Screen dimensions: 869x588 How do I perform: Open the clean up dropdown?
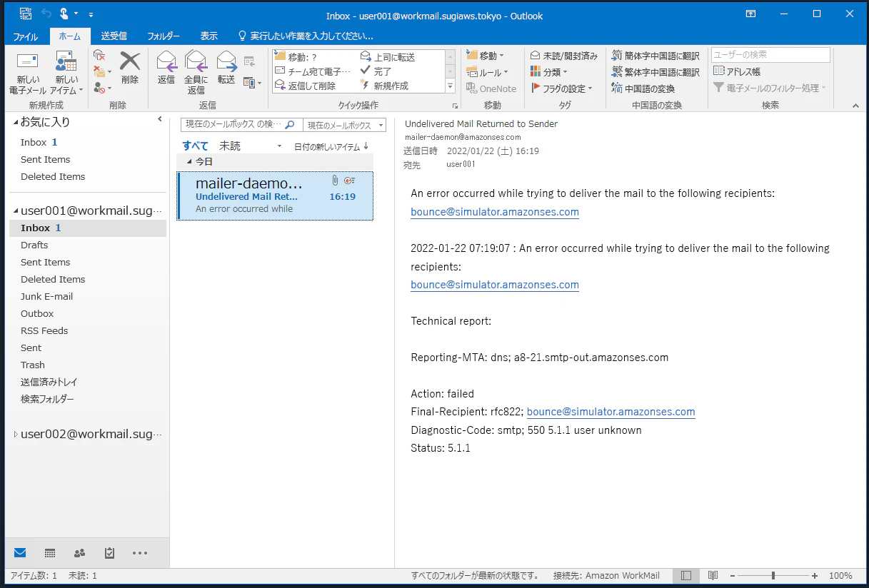(102, 72)
